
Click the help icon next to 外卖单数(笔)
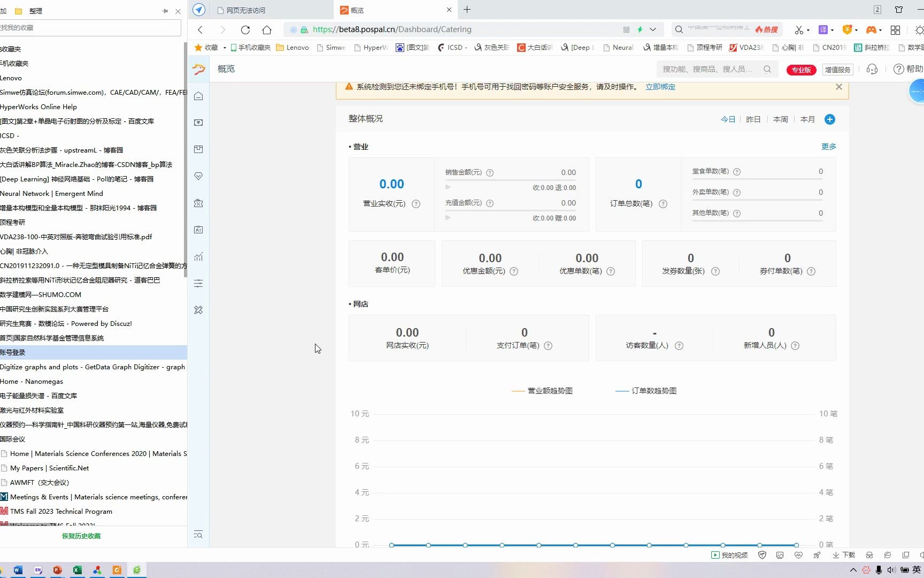(x=737, y=193)
